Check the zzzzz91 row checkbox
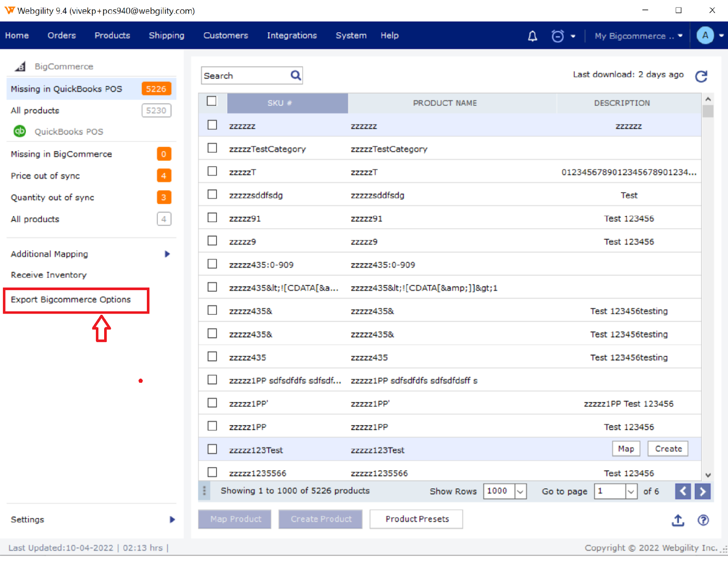The image size is (728, 576). click(x=212, y=217)
